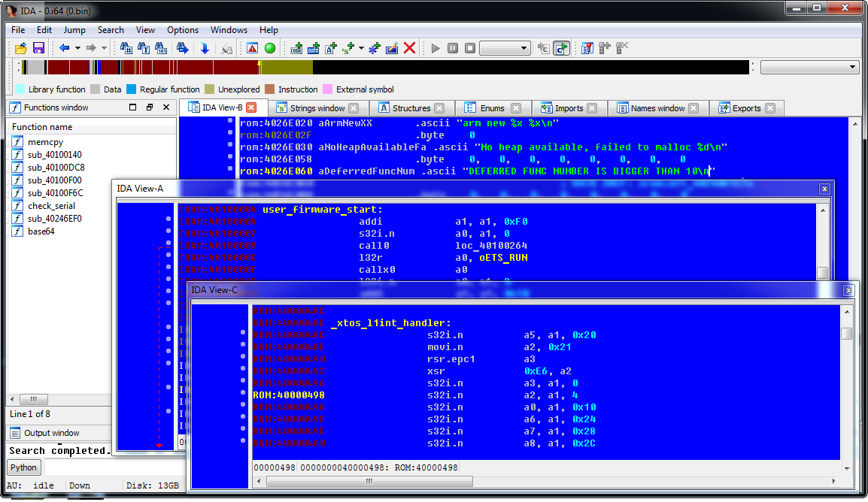Open the Search menu
Viewport: 868px width, 502px height.
click(111, 30)
